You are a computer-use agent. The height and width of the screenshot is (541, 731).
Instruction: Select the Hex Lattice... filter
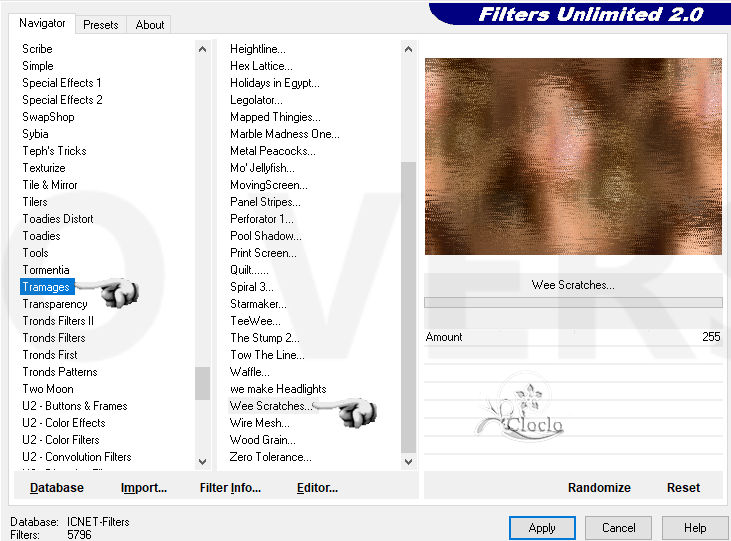(x=261, y=66)
